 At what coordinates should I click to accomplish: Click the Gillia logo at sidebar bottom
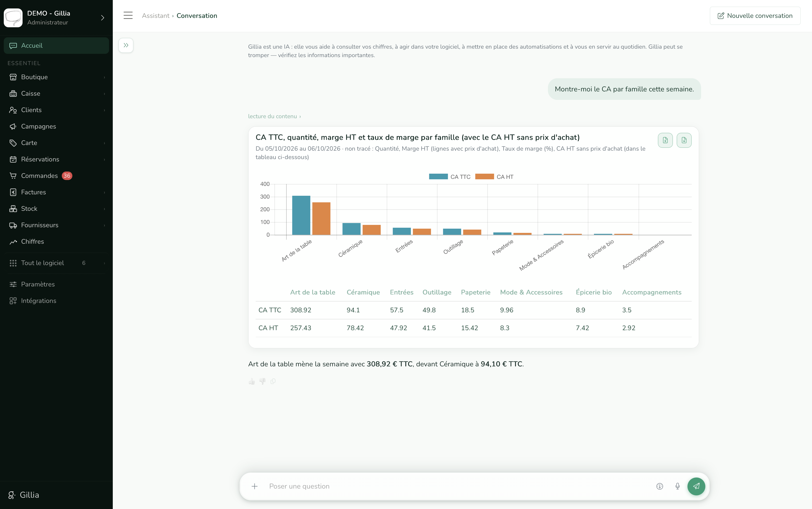[23, 495]
